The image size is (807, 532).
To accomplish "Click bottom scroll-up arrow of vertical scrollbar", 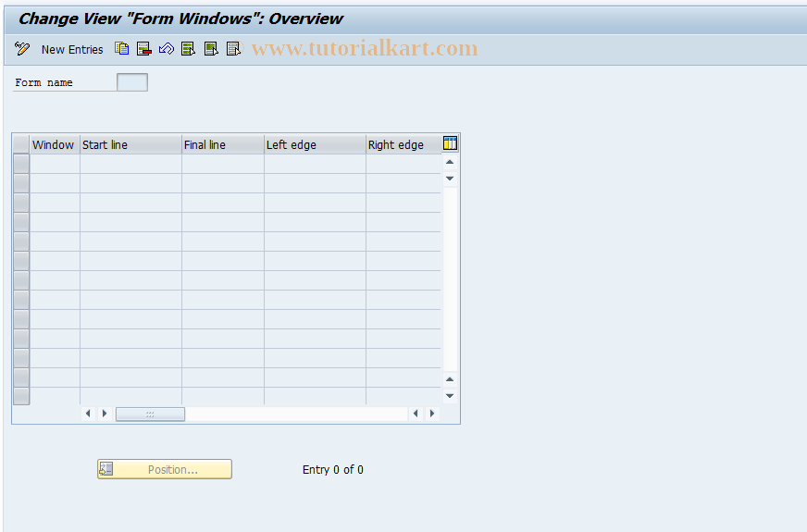I will tap(450, 379).
